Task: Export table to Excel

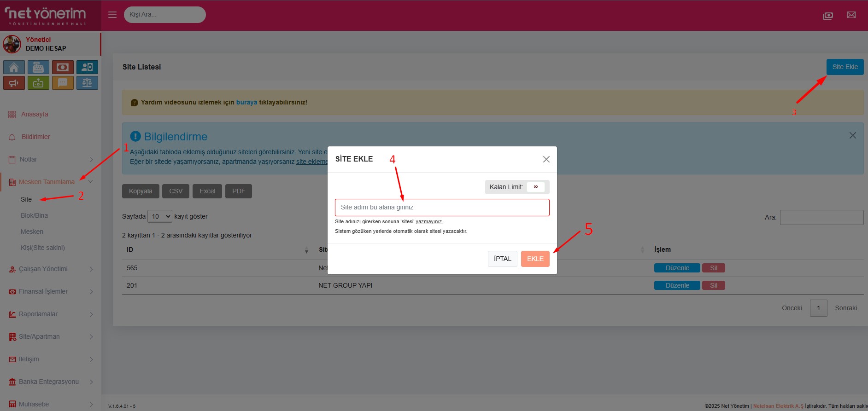Action: click(207, 191)
